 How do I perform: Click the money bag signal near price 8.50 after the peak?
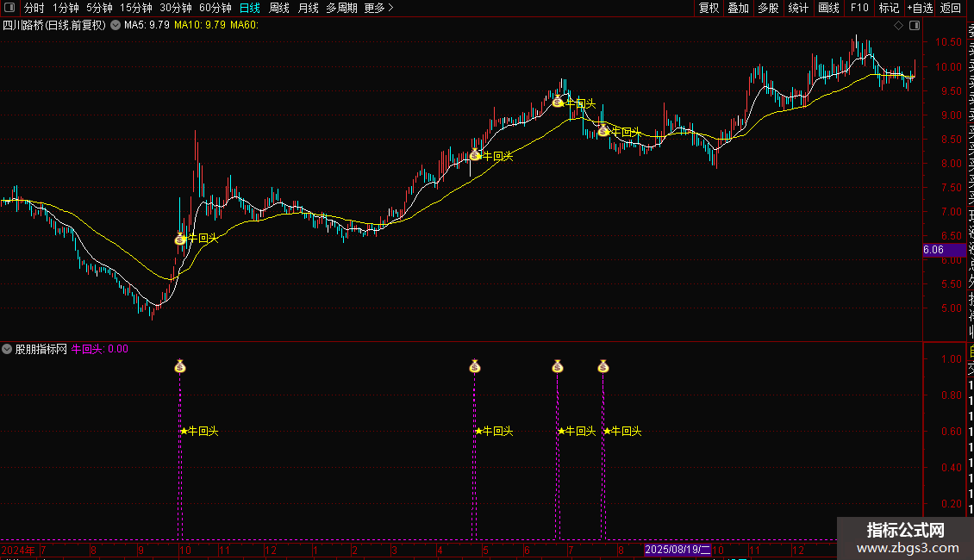[603, 130]
